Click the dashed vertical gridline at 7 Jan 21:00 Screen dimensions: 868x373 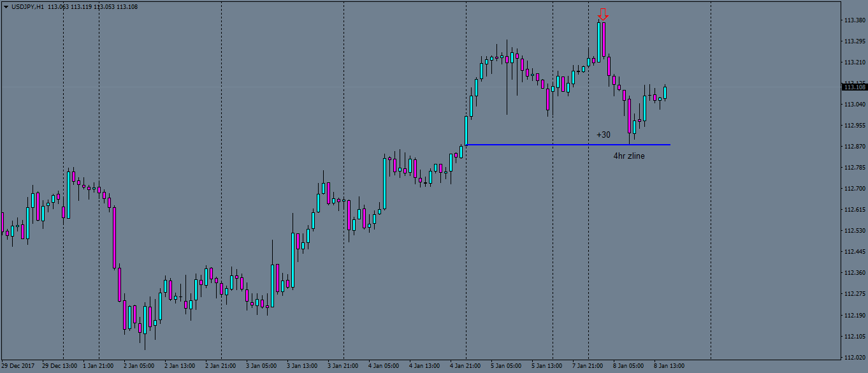pos(588,191)
